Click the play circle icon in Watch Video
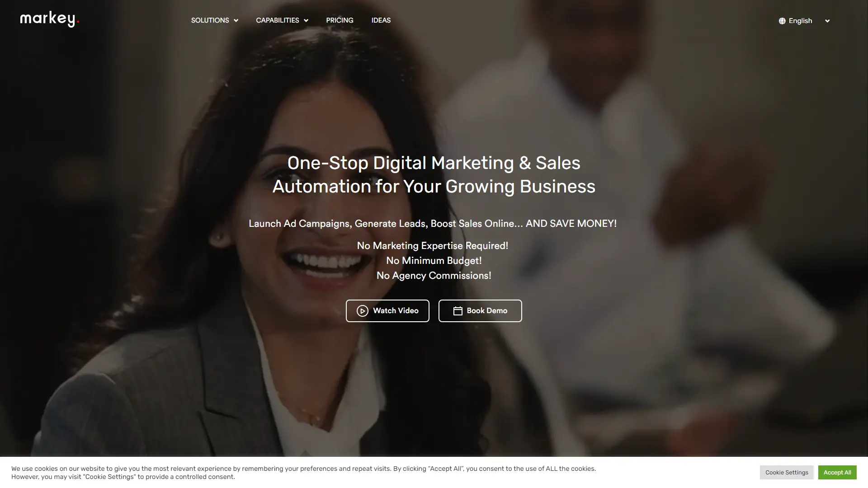Screen dimensions: 868x488 click(x=363, y=311)
